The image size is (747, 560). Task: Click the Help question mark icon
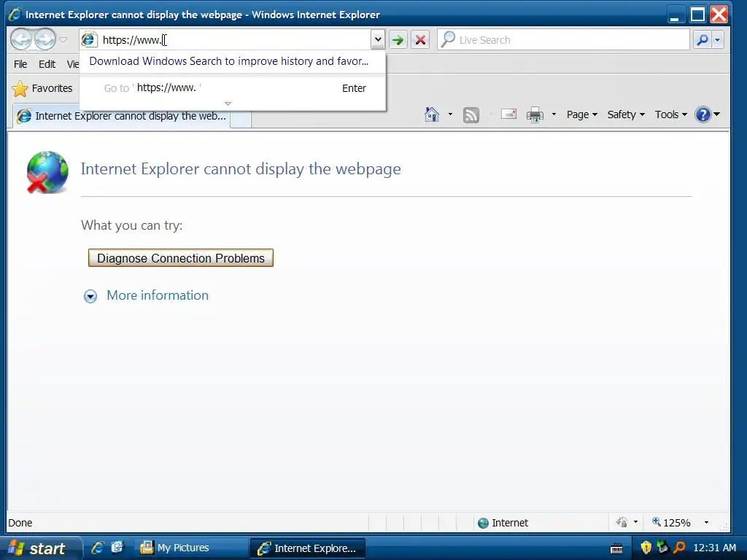click(x=703, y=114)
